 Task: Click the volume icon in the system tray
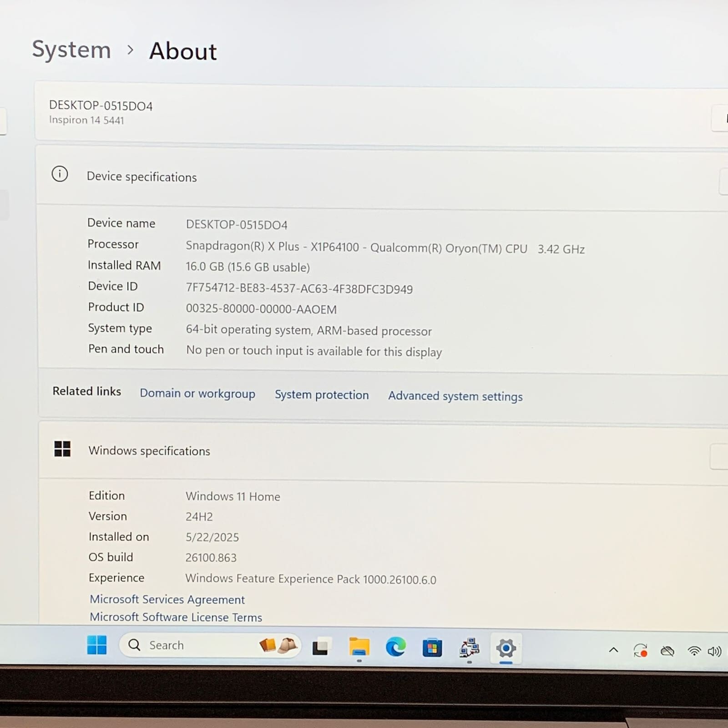pyautogui.click(x=715, y=651)
